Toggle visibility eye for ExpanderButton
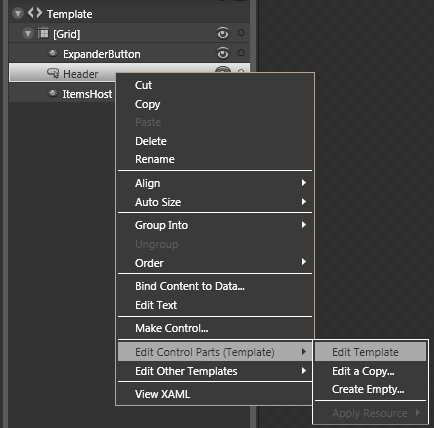Viewport: 434px width, 428px height. (x=223, y=53)
